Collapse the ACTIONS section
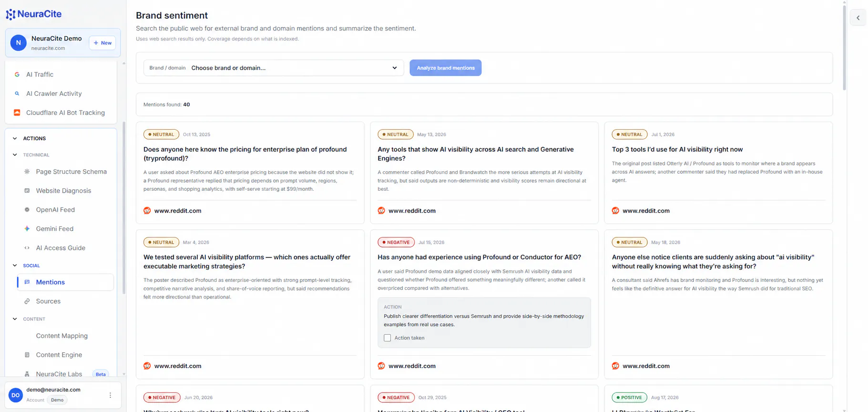868x412 pixels. (x=15, y=138)
